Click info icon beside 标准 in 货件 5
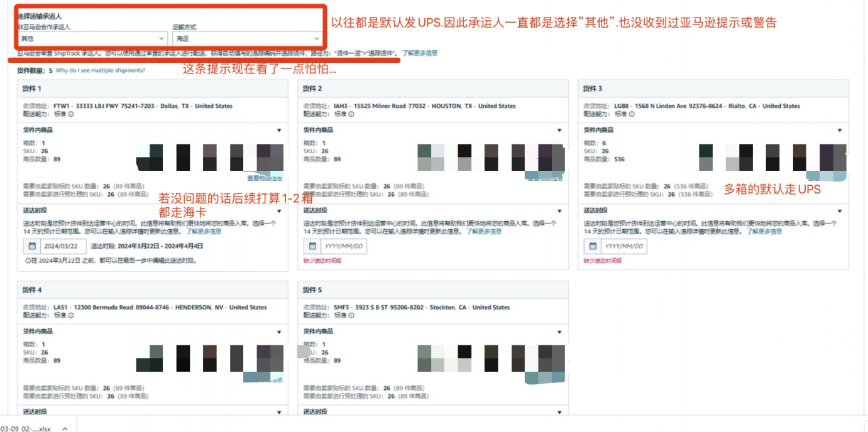The width and height of the screenshot is (868, 432). (351, 315)
